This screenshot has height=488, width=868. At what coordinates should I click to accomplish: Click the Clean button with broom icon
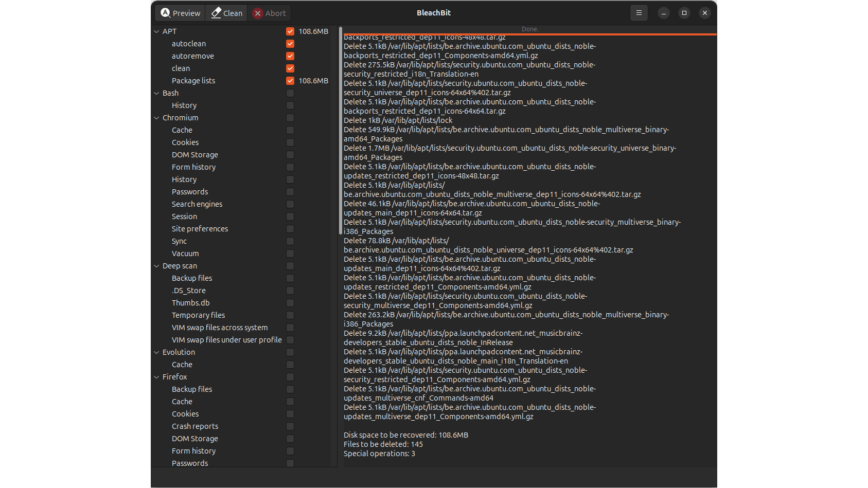coord(226,13)
